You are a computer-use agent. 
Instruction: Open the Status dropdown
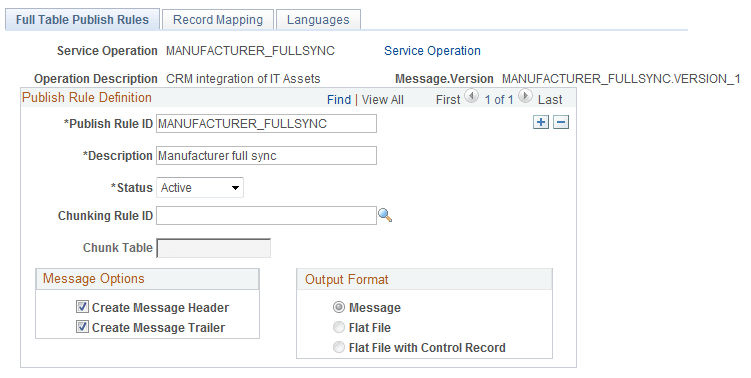pyautogui.click(x=200, y=188)
